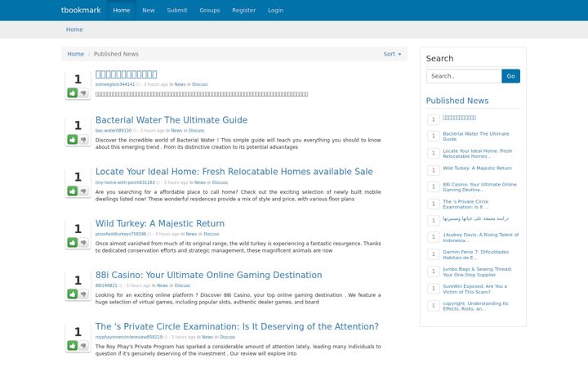Open user profile 88i146821

click(106, 285)
